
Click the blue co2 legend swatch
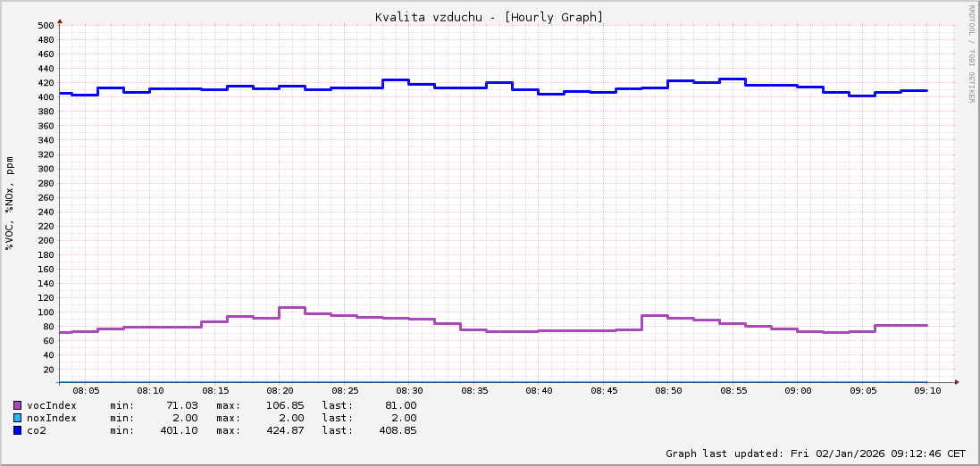coord(17,430)
